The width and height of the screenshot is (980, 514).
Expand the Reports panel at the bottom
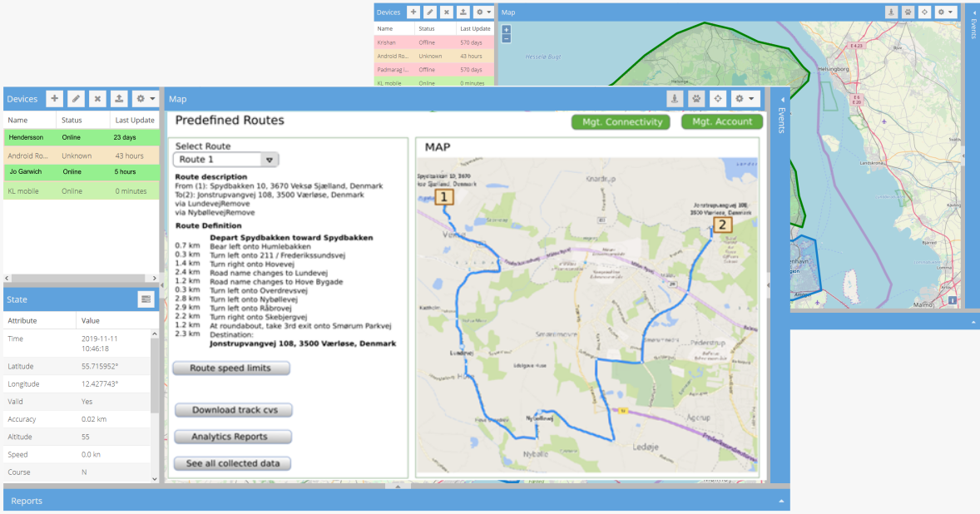coord(780,501)
